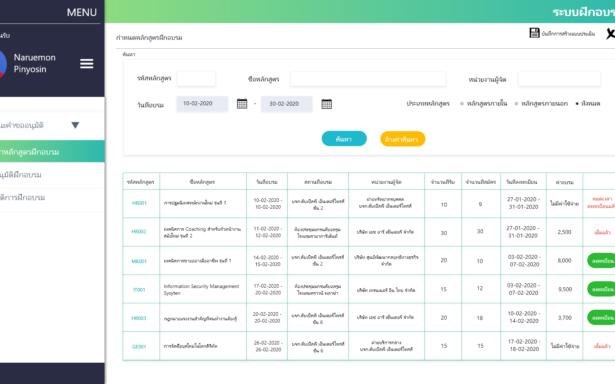The image size is (615, 384).
Task: Click the training fee cell 8,000
Action: coord(564,260)
